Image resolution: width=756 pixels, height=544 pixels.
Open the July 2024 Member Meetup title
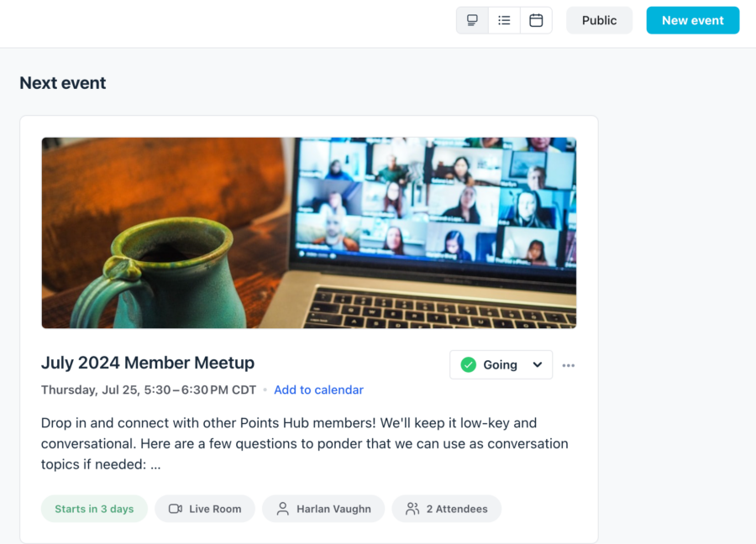(x=148, y=363)
